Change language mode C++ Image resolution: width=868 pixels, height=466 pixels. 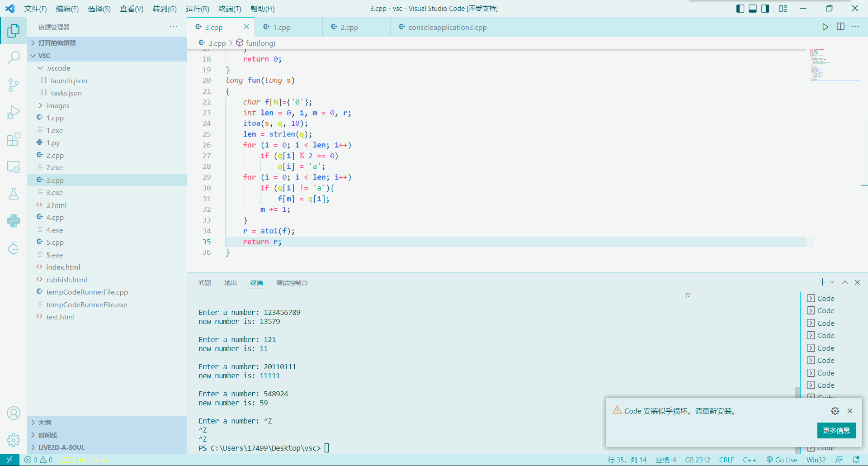[749, 460]
